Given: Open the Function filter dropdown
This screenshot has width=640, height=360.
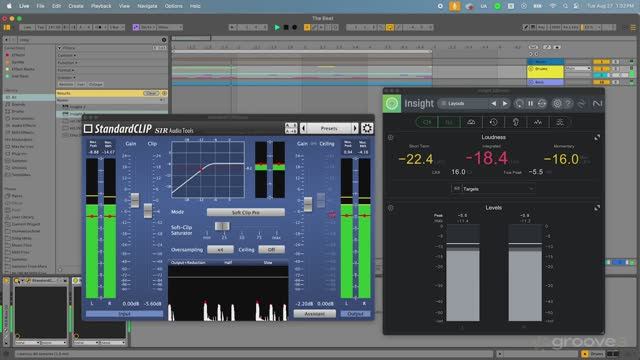Looking at the screenshot, I should point(68,62).
